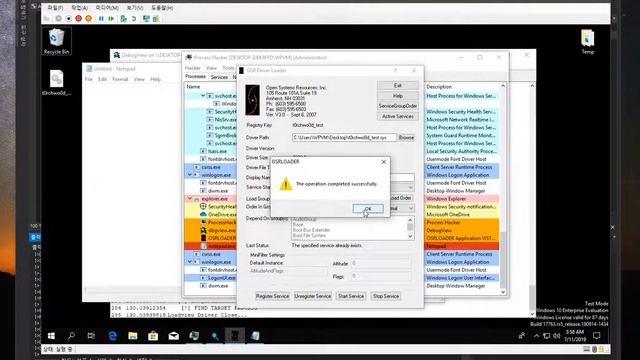Click inside the Driver Path field
Image resolution: width=640 pixels, height=360 pixels.
coord(344,138)
